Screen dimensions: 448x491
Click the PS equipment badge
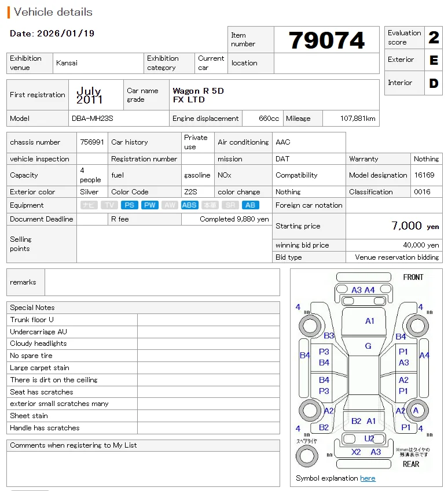(129, 205)
